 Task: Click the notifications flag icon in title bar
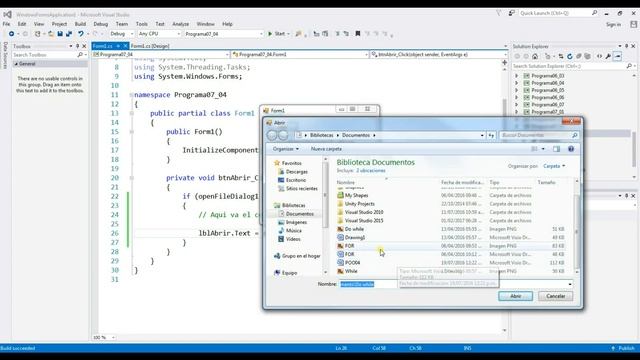click(x=499, y=13)
